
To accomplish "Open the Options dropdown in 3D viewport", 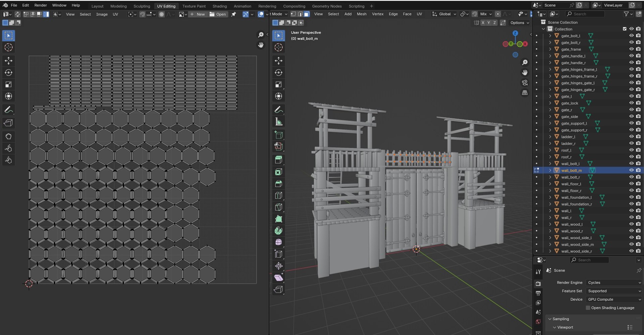I will (519, 23).
